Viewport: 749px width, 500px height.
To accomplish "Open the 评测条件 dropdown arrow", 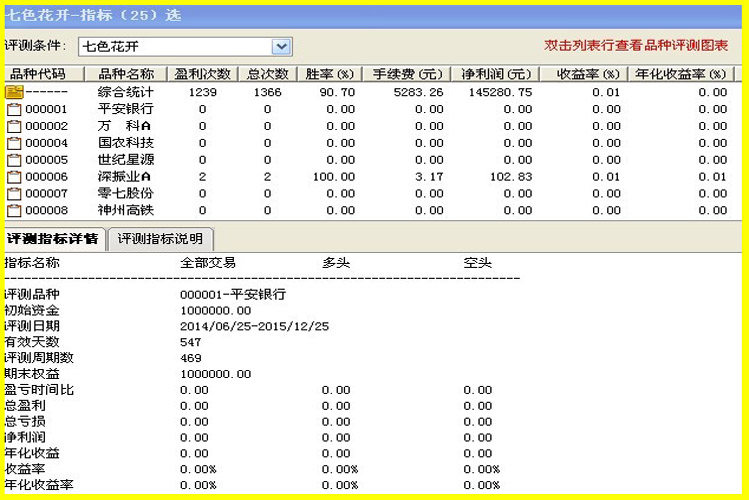I will point(281,46).
